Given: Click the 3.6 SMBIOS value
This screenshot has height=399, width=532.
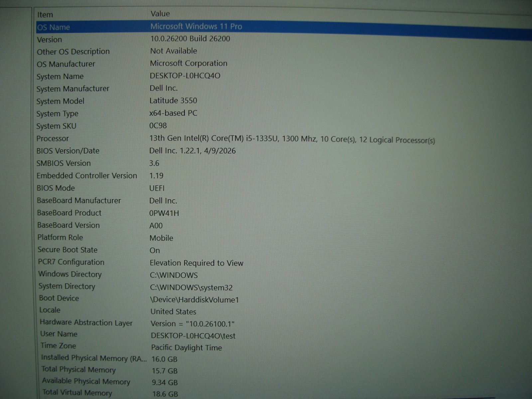Looking at the screenshot, I should [154, 163].
